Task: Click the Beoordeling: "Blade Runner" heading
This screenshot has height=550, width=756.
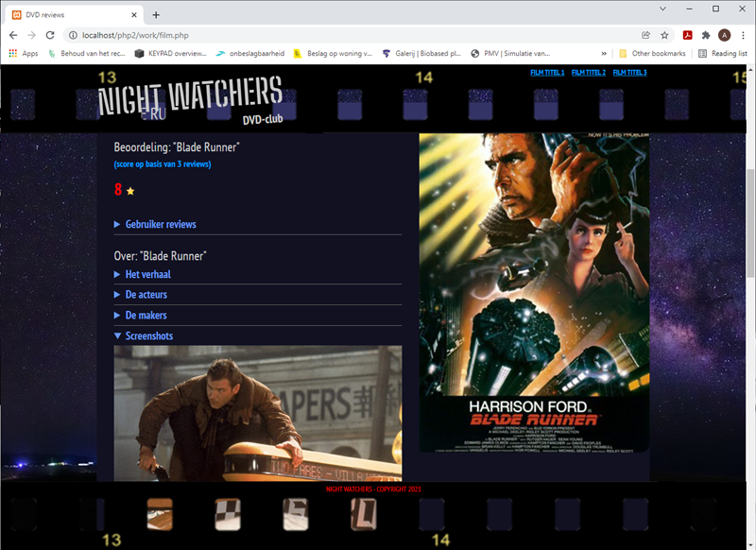Action: [177, 147]
